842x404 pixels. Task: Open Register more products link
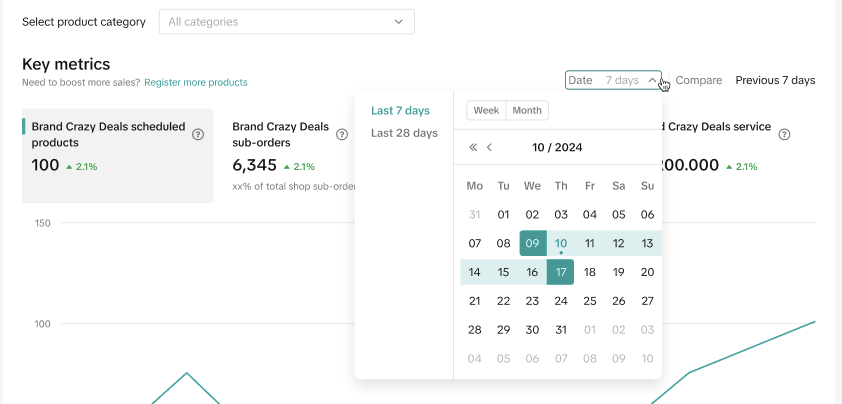196,82
